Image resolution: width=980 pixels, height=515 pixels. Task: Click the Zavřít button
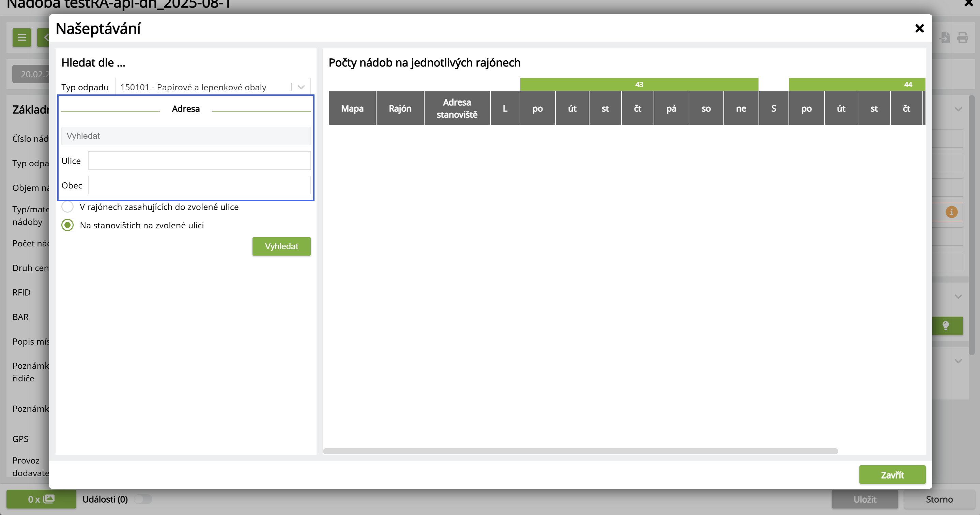coord(892,475)
